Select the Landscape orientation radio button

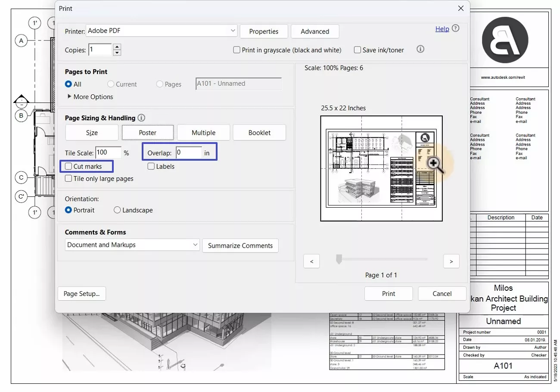pyautogui.click(x=117, y=210)
